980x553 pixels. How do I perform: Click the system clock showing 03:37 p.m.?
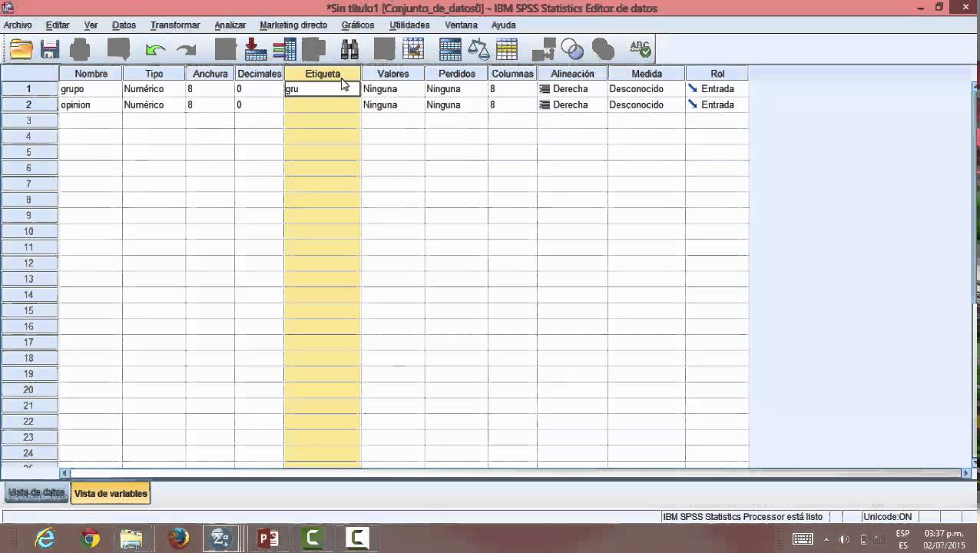coord(944,533)
